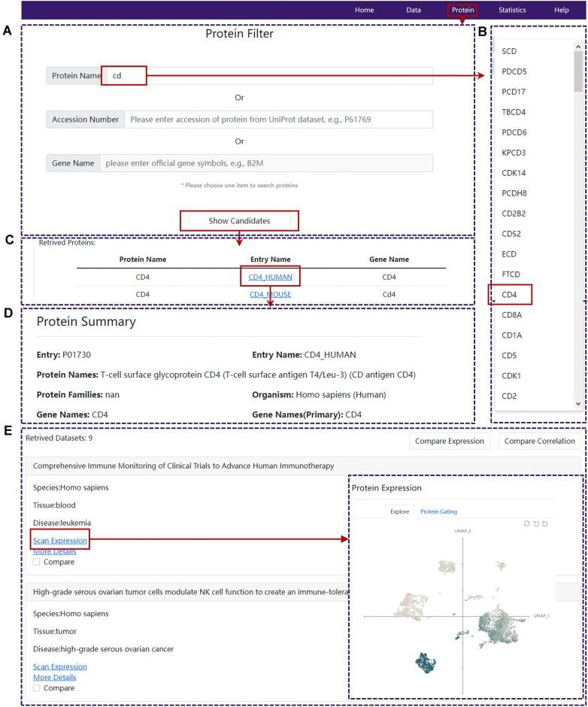The image size is (588, 707).
Task: Select PCD17 from the candidate list
Action: pyautogui.click(x=514, y=92)
